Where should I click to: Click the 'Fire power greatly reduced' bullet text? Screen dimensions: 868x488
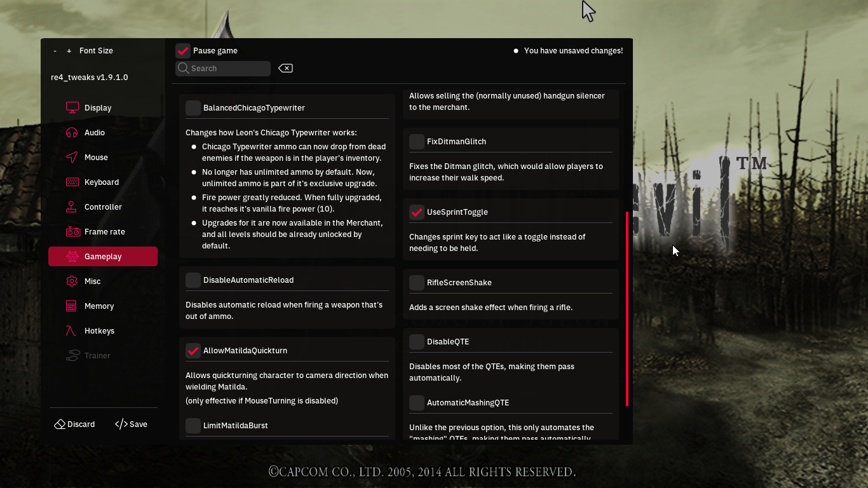292,203
